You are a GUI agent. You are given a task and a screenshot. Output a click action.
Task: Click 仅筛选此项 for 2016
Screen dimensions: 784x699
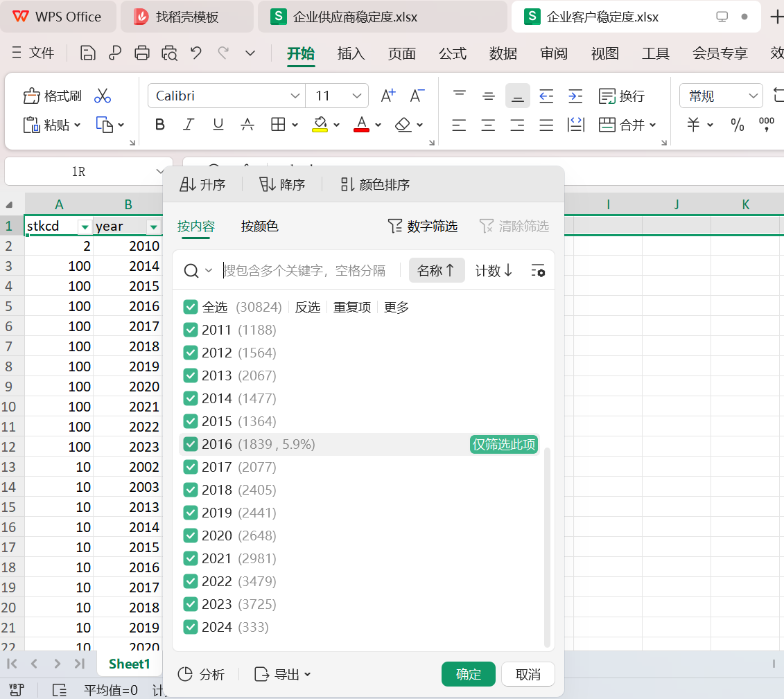click(x=504, y=444)
